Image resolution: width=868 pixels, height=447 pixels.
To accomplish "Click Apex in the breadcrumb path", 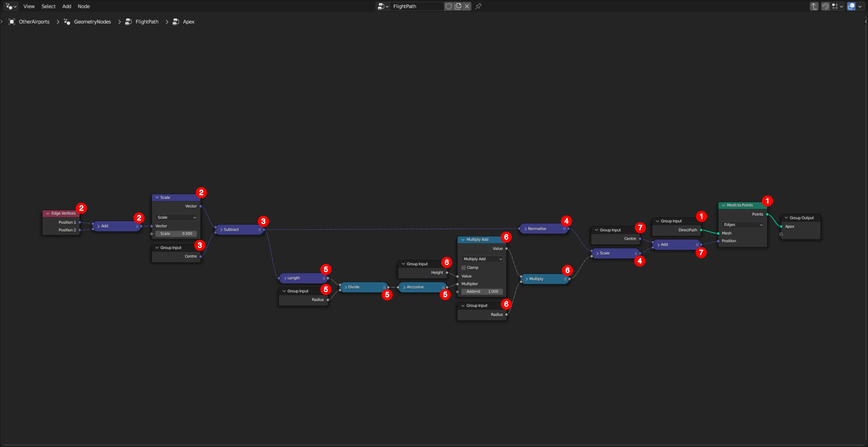I will (189, 22).
